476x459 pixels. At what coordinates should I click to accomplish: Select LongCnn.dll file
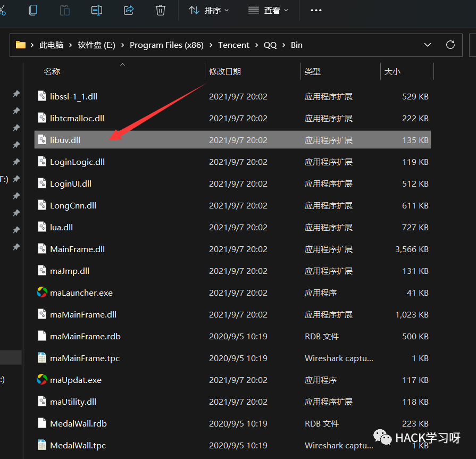(232, 205)
